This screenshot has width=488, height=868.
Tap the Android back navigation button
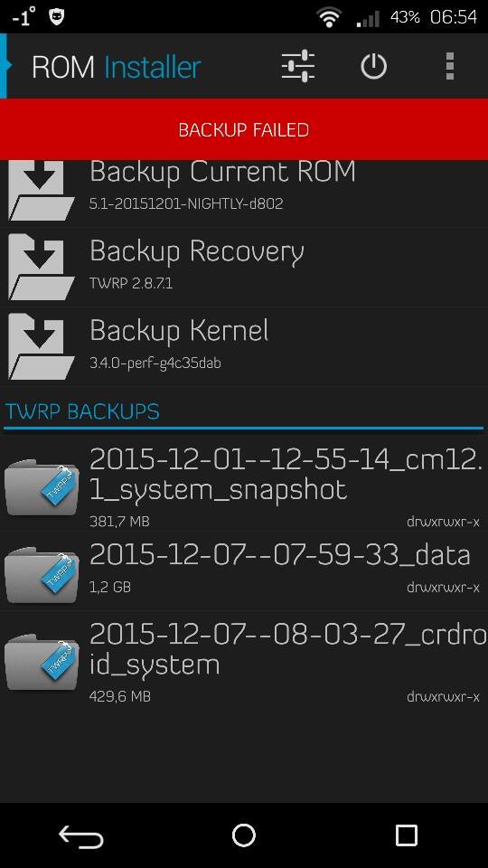point(81,835)
